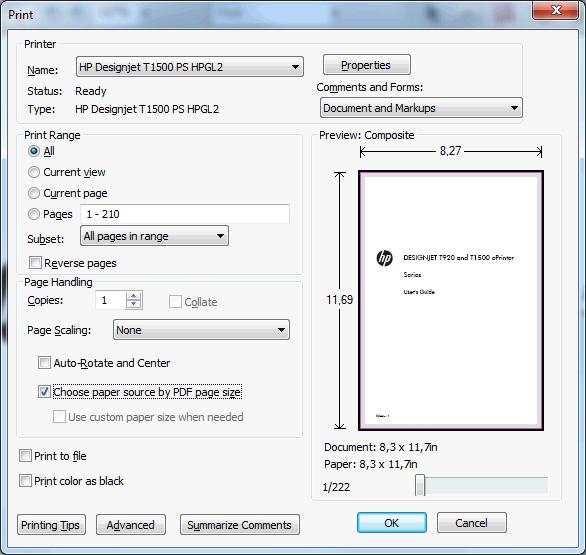Select the All print range option
The height and width of the screenshot is (555, 586).
pyautogui.click(x=34, y=151)
